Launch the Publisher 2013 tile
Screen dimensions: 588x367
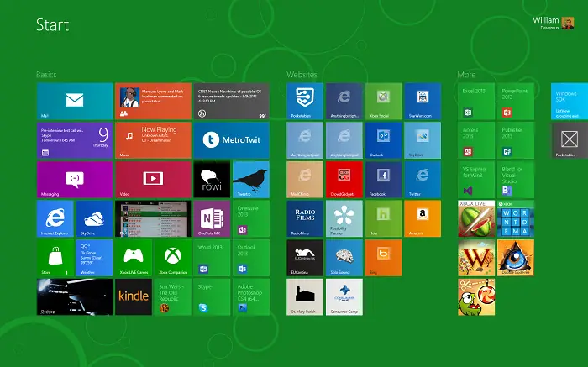[516, 140]
